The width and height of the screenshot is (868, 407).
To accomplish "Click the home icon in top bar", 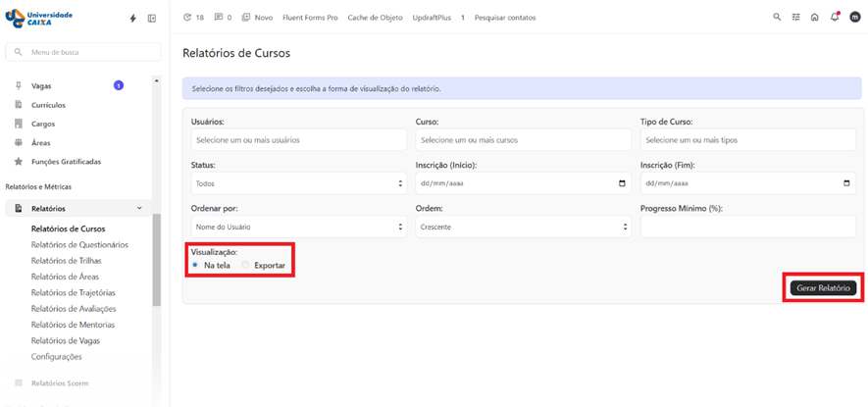I will tap(814, 18).
